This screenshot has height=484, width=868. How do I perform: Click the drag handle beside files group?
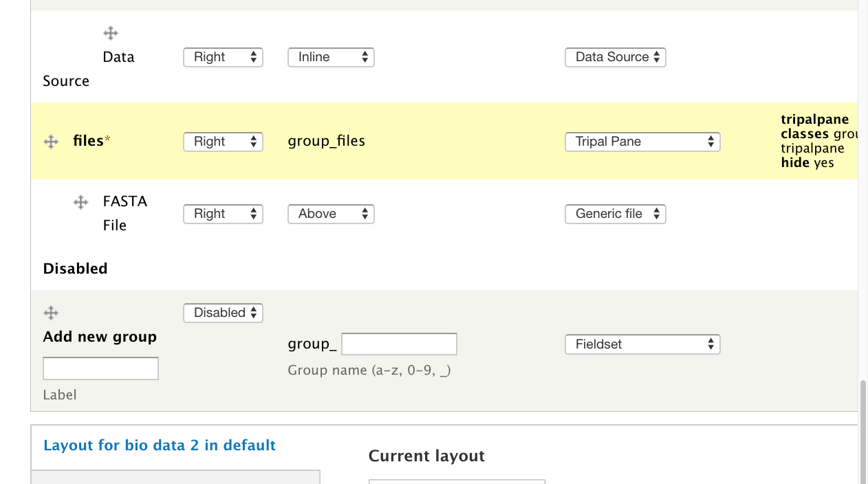click(x=51, y=142)
